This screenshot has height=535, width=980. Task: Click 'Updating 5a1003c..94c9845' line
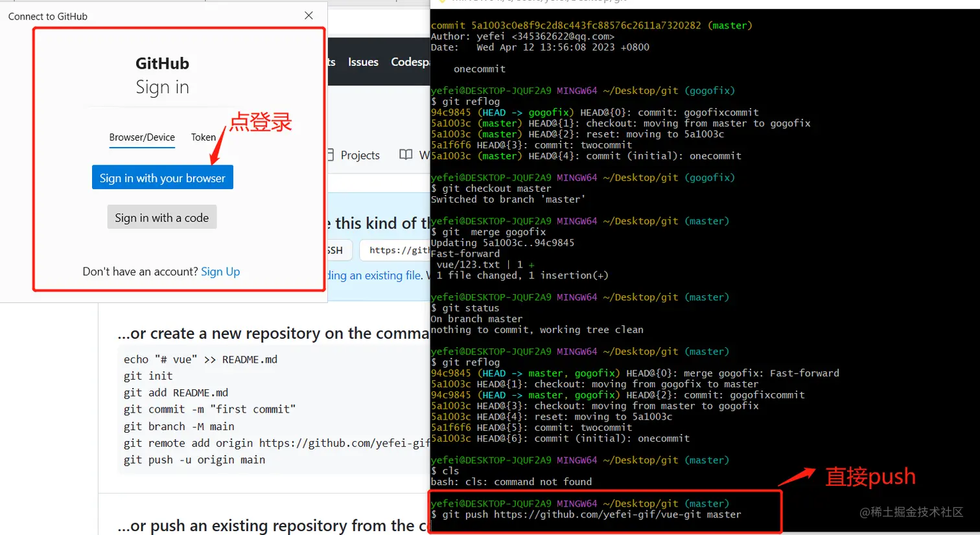(503, 243)
